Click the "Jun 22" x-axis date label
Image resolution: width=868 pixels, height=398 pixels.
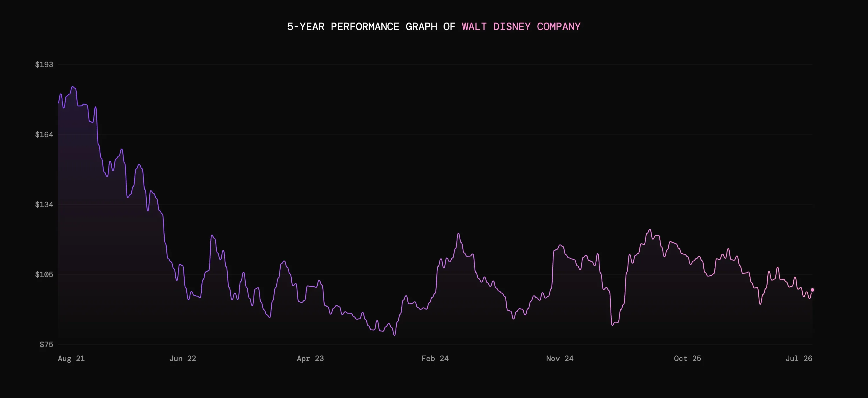(x=183, y=358)
